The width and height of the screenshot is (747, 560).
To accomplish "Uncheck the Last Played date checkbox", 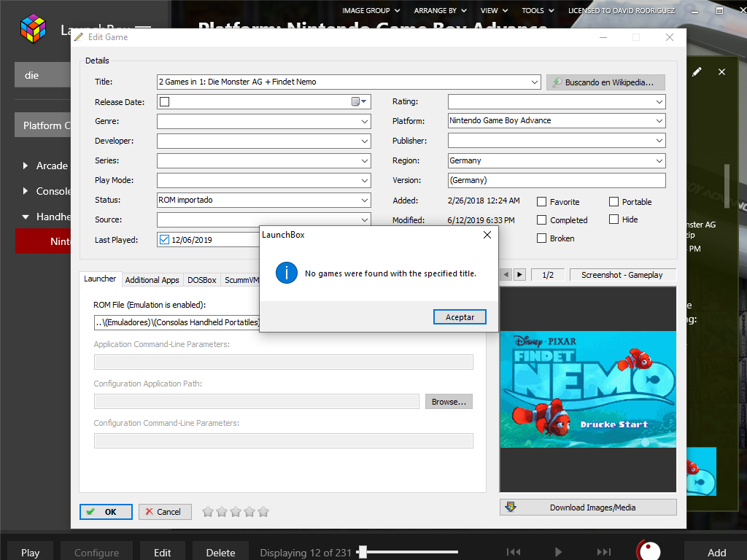I will [164, 239].
